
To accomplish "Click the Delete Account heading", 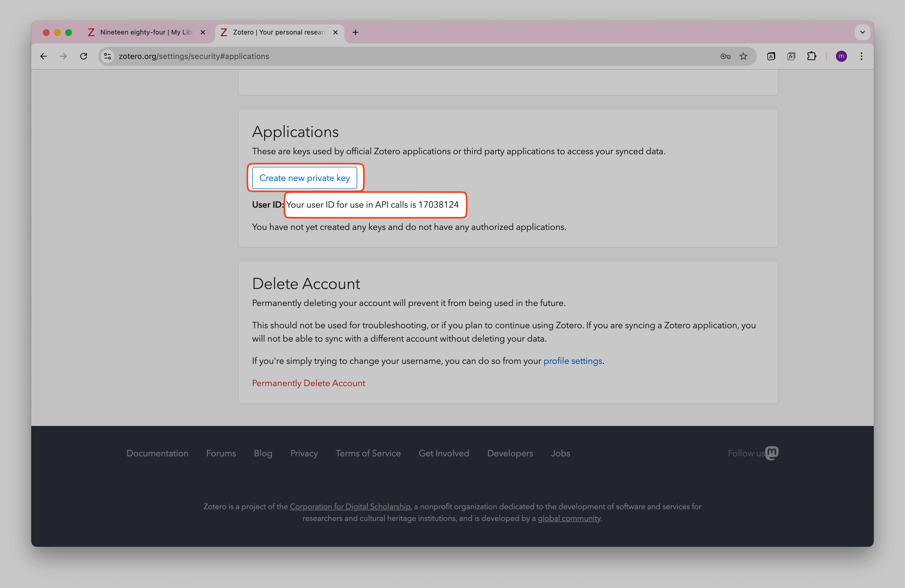I will tap(306, 284).
